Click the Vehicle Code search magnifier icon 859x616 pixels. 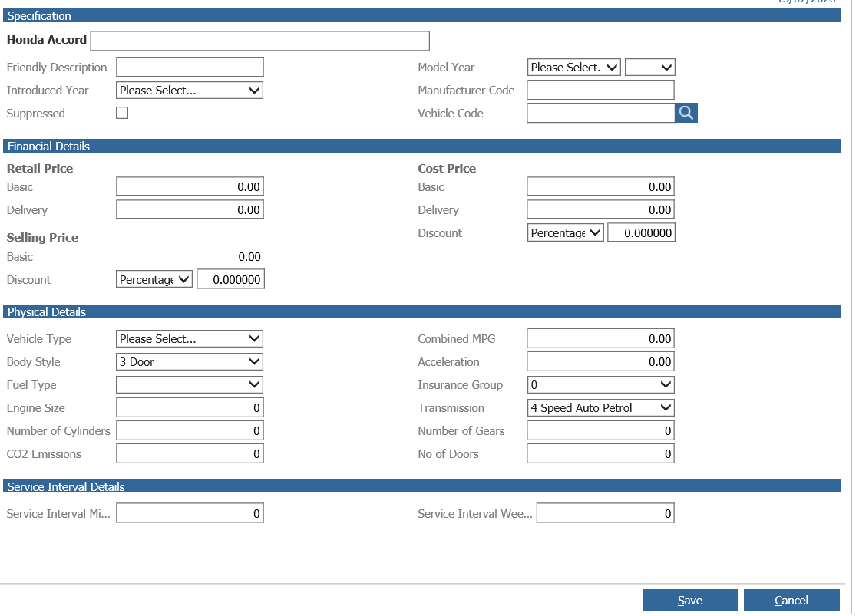(x=686, y=113)
